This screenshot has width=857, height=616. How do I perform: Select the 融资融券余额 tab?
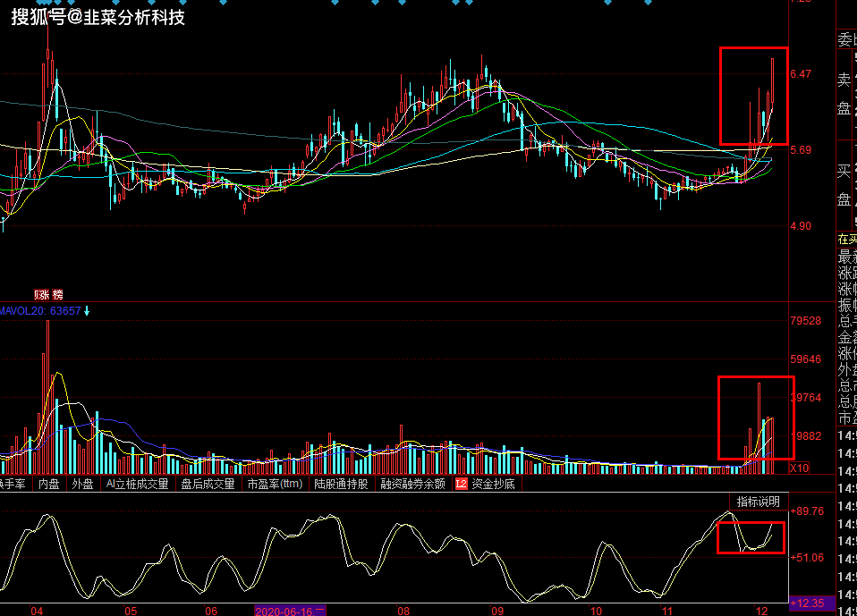point(412,484)
